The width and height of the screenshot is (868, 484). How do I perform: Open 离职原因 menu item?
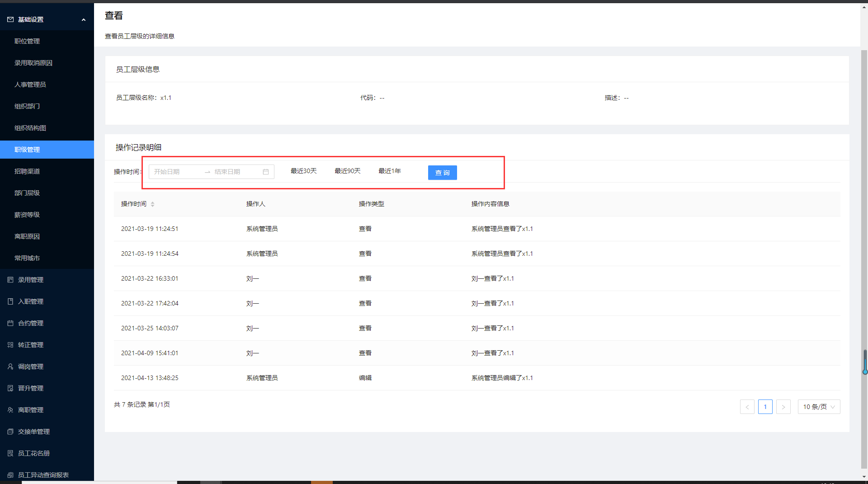click(27, 236)
